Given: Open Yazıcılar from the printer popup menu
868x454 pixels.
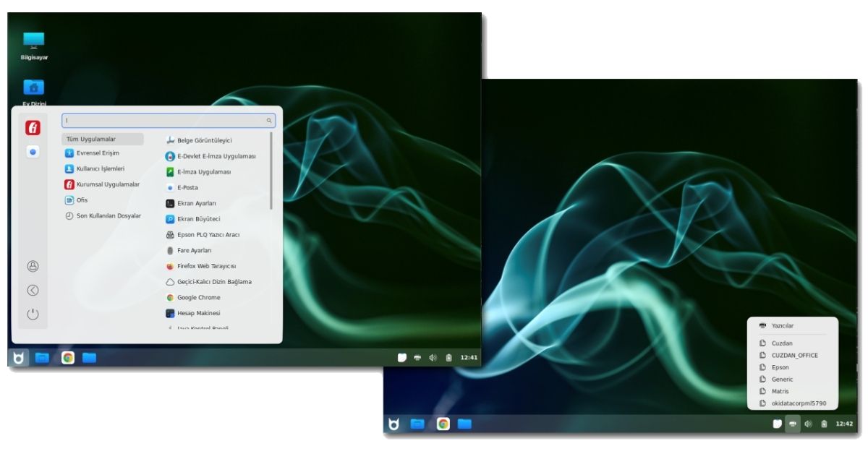Looking at the screenshot, I should pyautogui.click(x=782, y=325).
